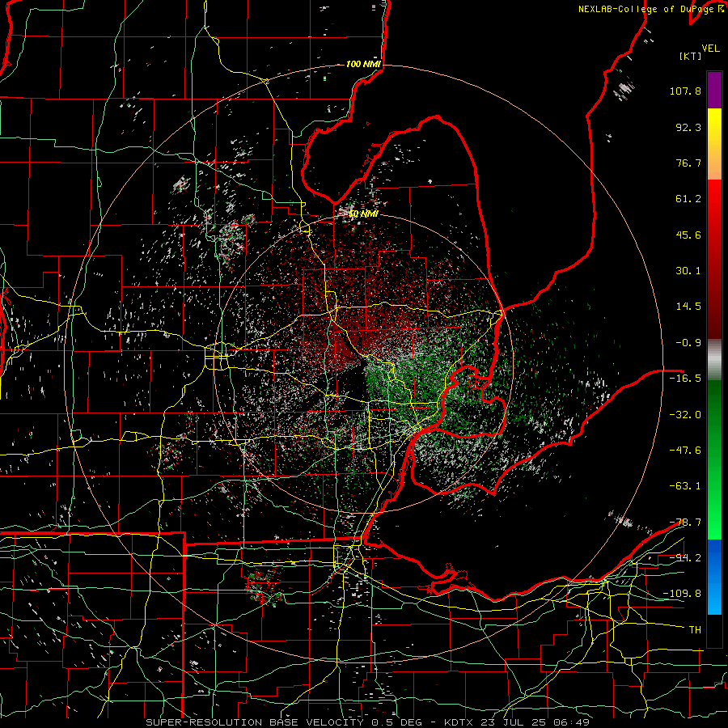Click the 'SUPER-RESOLUTION BASE VELOCITY' caption
This screenshot has height=728, width=728.
point(255,722)
